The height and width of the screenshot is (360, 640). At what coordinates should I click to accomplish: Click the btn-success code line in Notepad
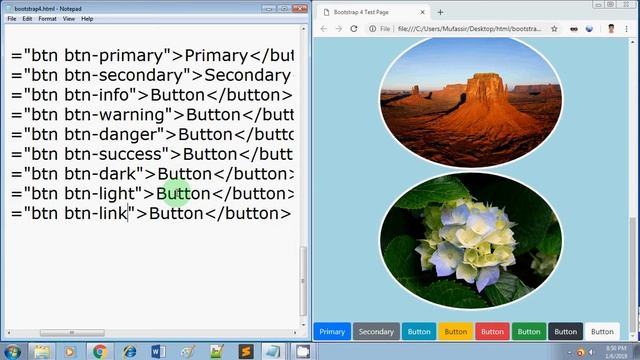(152, 154)
